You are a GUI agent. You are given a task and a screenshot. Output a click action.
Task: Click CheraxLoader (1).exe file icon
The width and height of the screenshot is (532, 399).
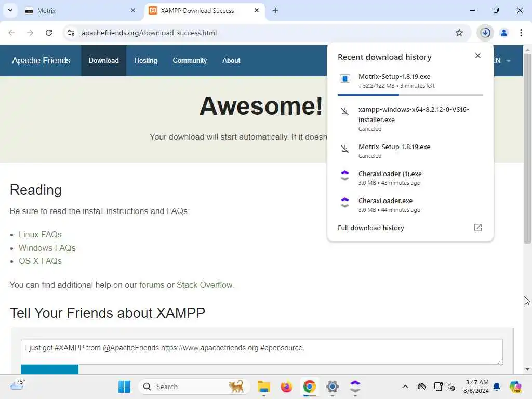(345, 176)
